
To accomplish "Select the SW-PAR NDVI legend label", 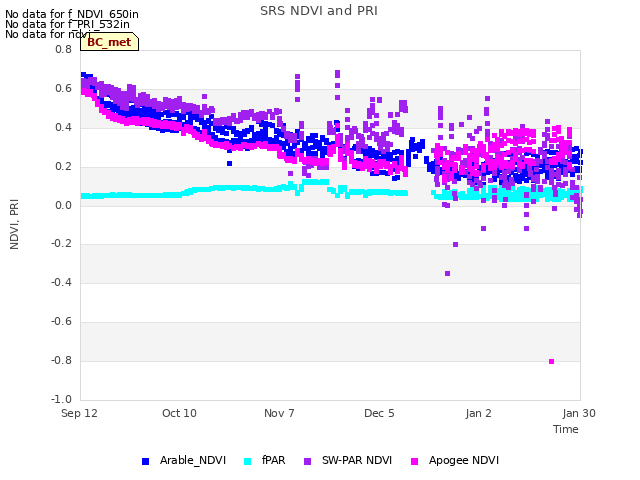I will [x=357, y=460].
